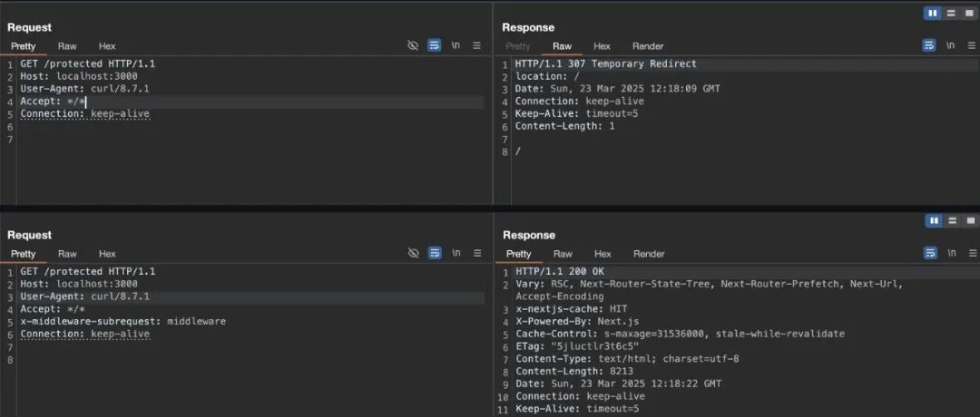The width and height of the screenshot is (980, 417).
Task: Click the Cache-Control s-maxage header line
Action: coord(680,334)
